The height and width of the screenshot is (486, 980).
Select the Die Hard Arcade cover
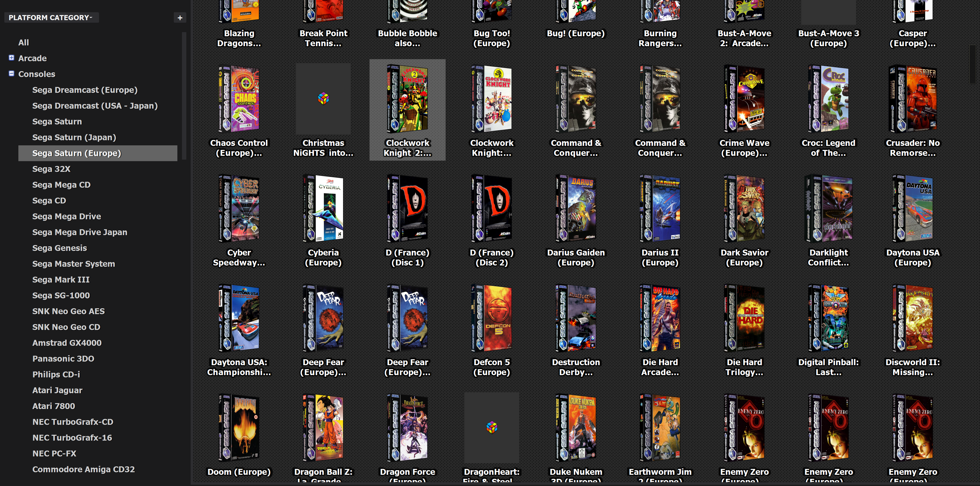(660, 318)
